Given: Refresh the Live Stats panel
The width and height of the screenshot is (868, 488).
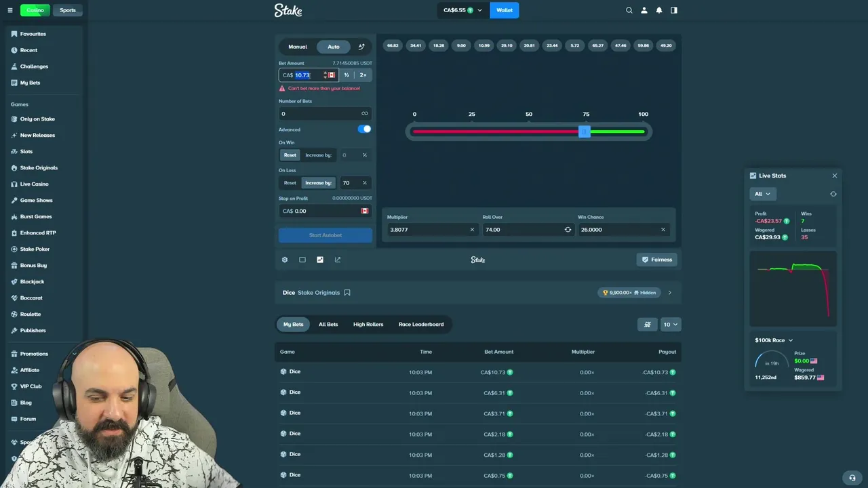Looking at the screenshot, I should tap(833, 194).
